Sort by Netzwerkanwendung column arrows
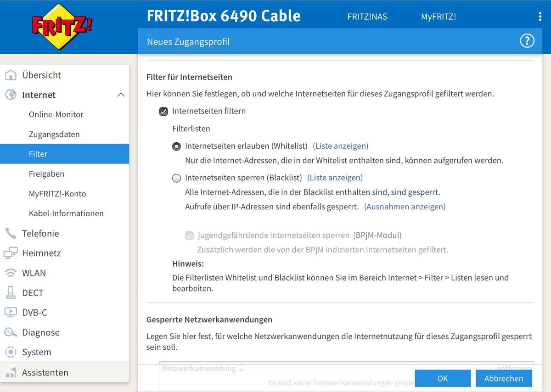This screenshot has height=392, width=551. coord(241,368)
